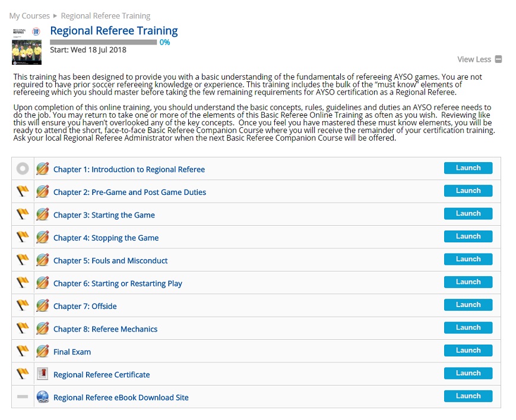Screen dimensions: 516x420
Task: Go to My Courses in breadcrumb
Action: (x=29, y=16)
